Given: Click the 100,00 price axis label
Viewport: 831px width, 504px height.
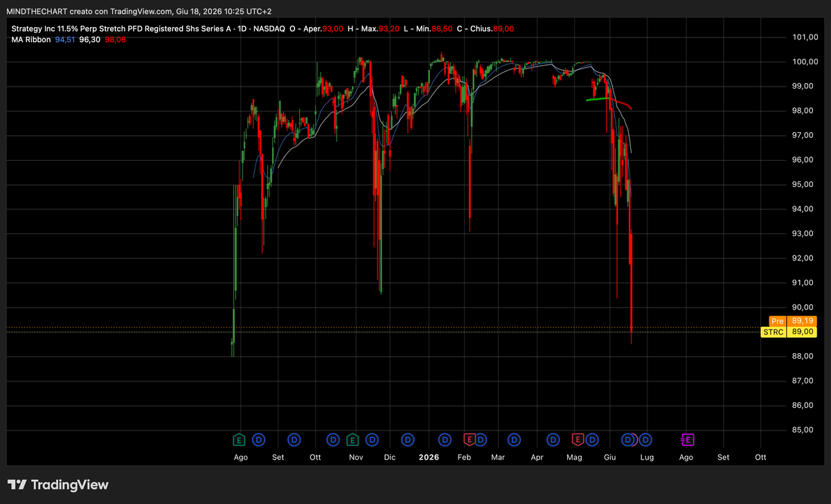Looking at the screenshot, I should point(806,62).
